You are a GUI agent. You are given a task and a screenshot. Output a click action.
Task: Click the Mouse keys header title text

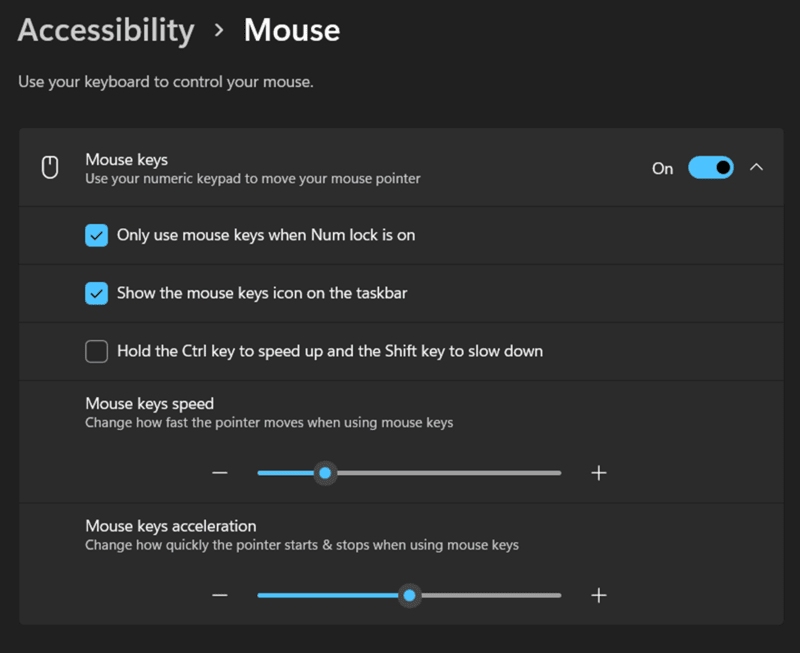[127, 159]
